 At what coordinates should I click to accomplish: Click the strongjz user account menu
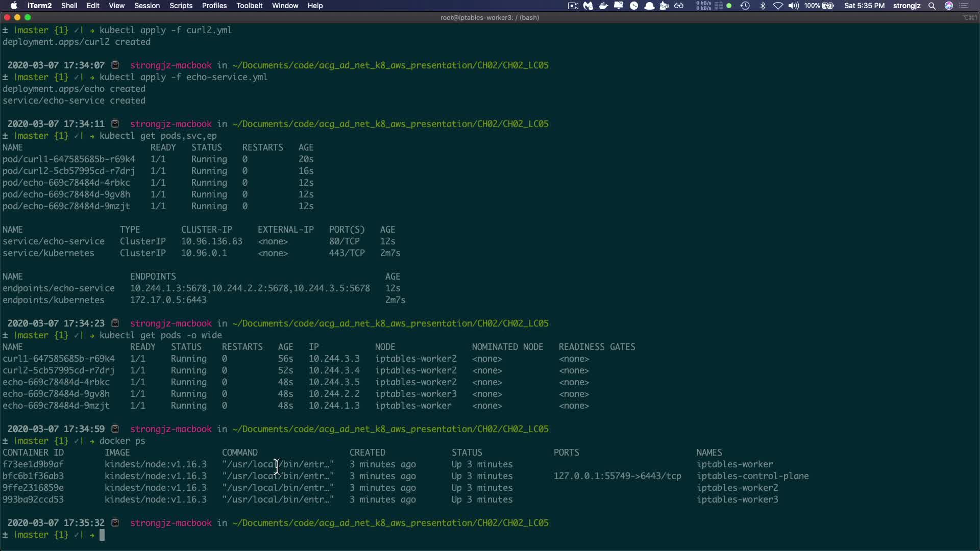click(906, 6)
